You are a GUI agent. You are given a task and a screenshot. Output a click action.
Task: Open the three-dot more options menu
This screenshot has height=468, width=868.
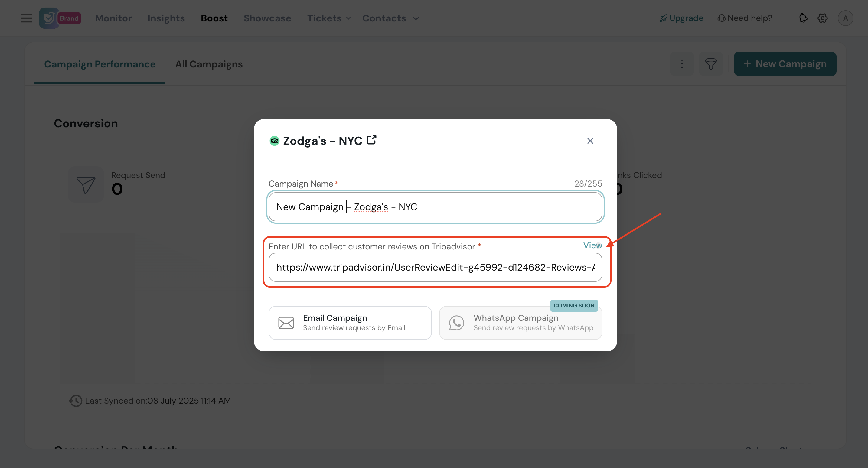tap(682, 64)
